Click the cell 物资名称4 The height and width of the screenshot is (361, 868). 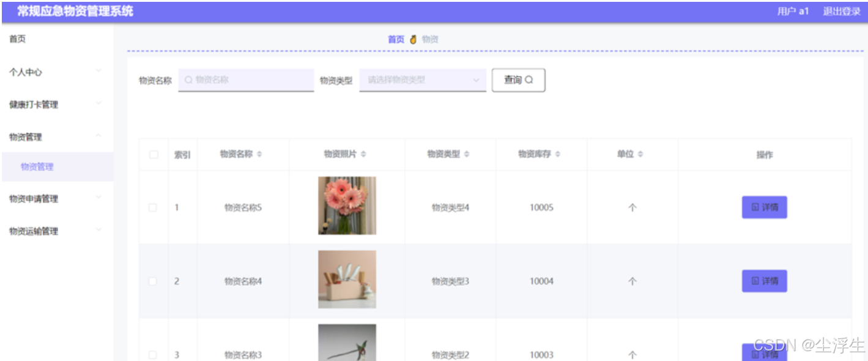tap(243, 281)
